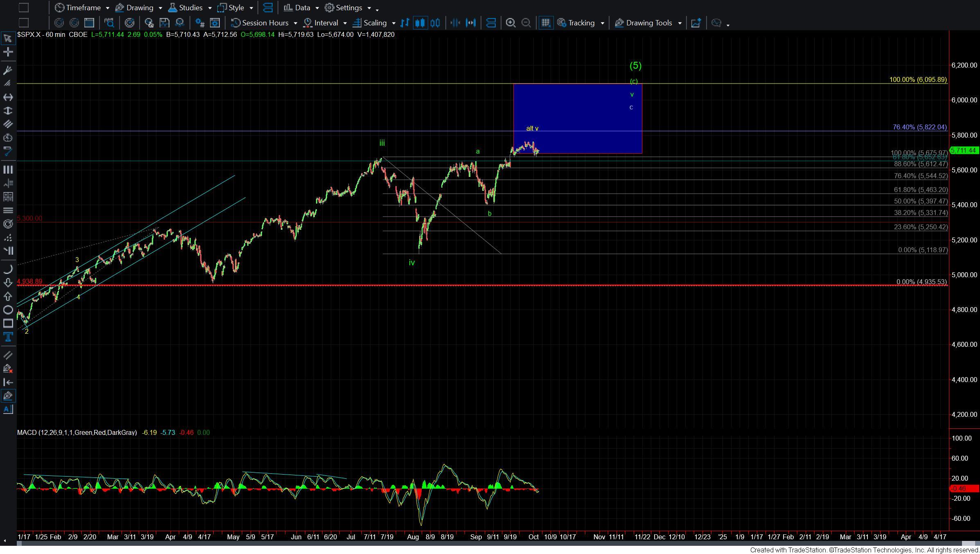Open the Timeframe menu
The image size is (980, 554).
(x=83, y=8)
